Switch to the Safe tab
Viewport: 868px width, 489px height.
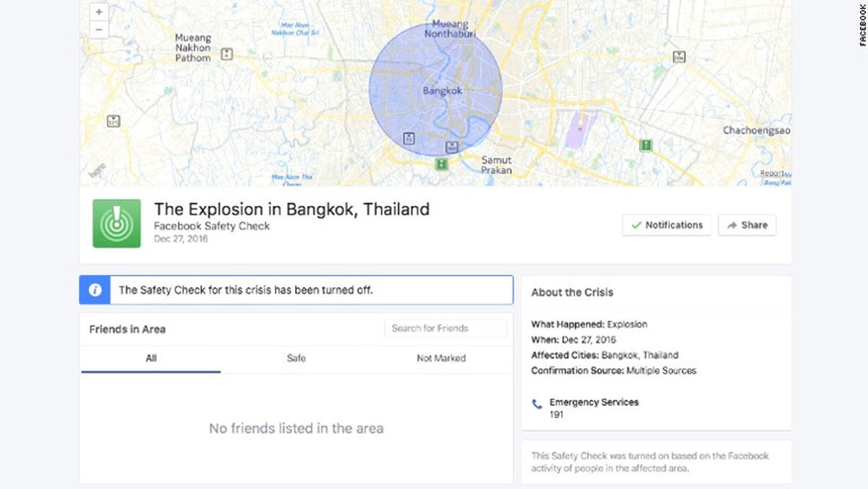click(x=296, y=358)
